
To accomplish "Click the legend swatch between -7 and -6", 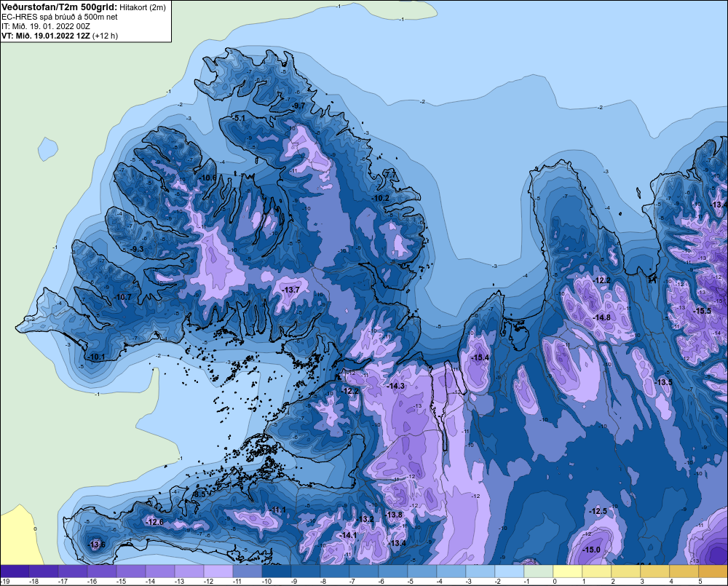I will pos(364,571).
